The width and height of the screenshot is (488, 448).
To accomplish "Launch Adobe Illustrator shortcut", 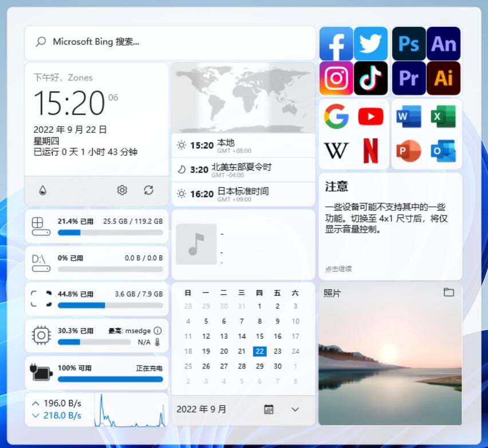I will (443, 78).
